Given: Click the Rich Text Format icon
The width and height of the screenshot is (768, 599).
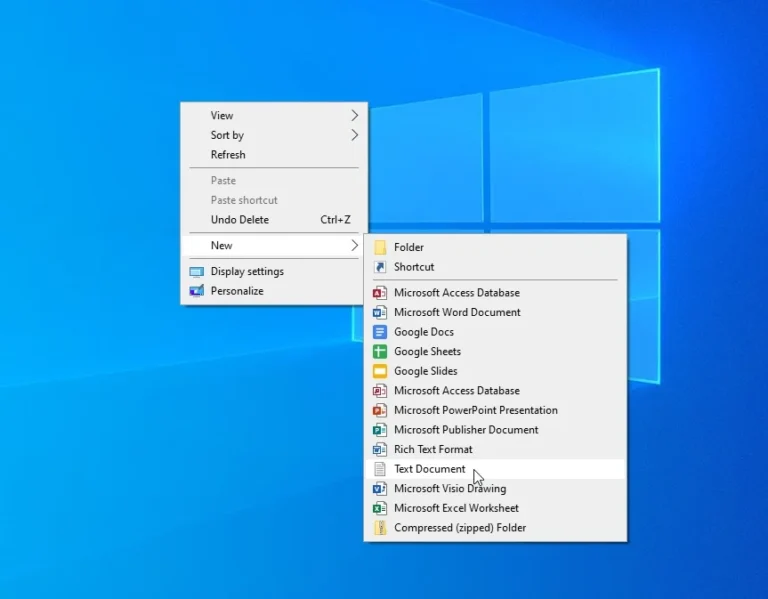Looking at the screenshot, I should (x=380, y=450).
